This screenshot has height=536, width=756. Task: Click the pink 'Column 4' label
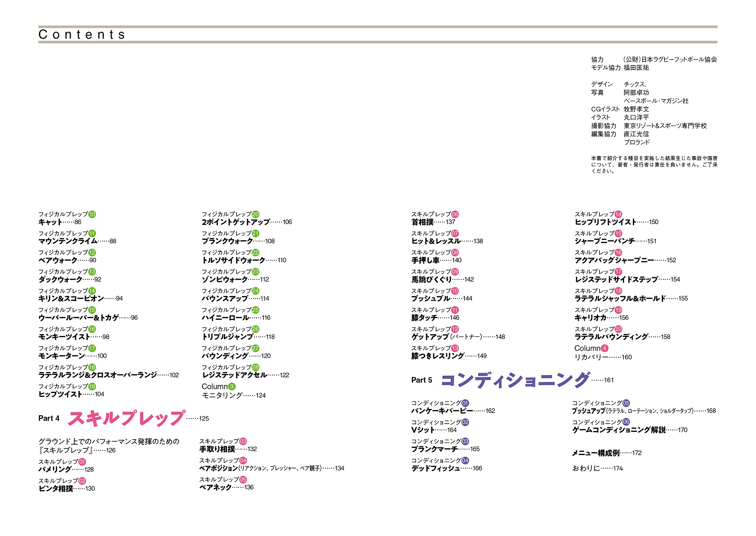point(591,348)
